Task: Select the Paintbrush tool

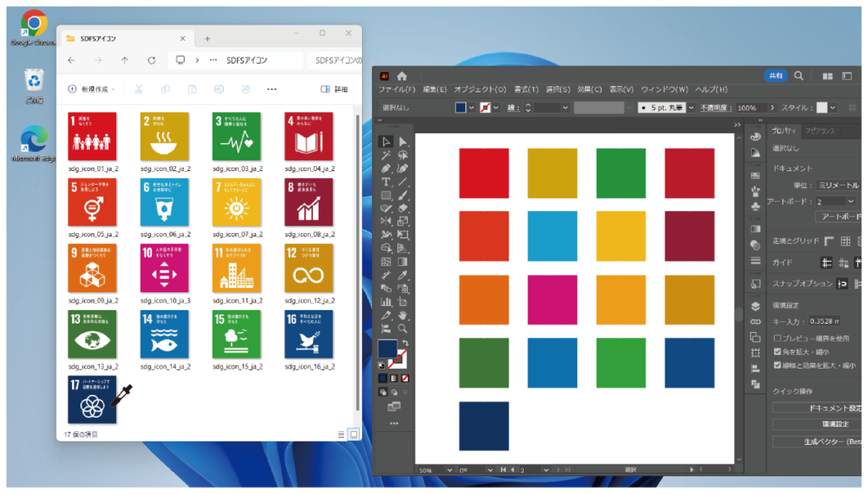Action: [x=403, y=195]
